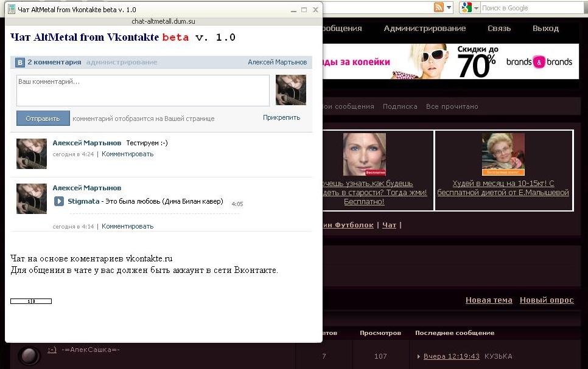The image size is (588, 369).
Task: Click the VK logo icon in comments header
Action: point(19,62)
